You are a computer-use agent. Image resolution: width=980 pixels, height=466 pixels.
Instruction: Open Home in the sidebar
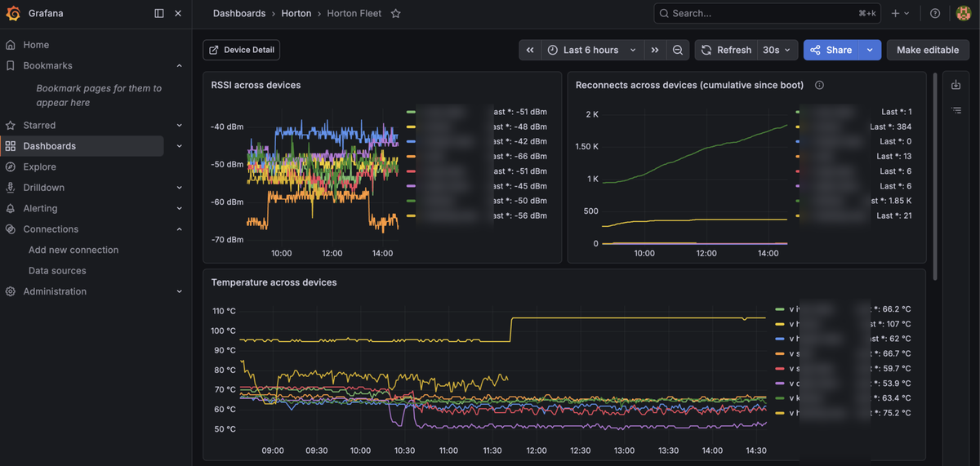36,45
